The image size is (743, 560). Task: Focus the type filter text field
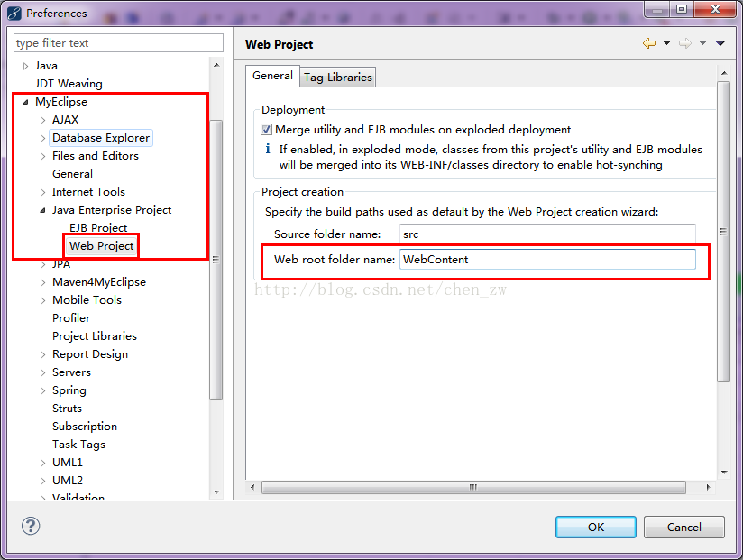118,43
